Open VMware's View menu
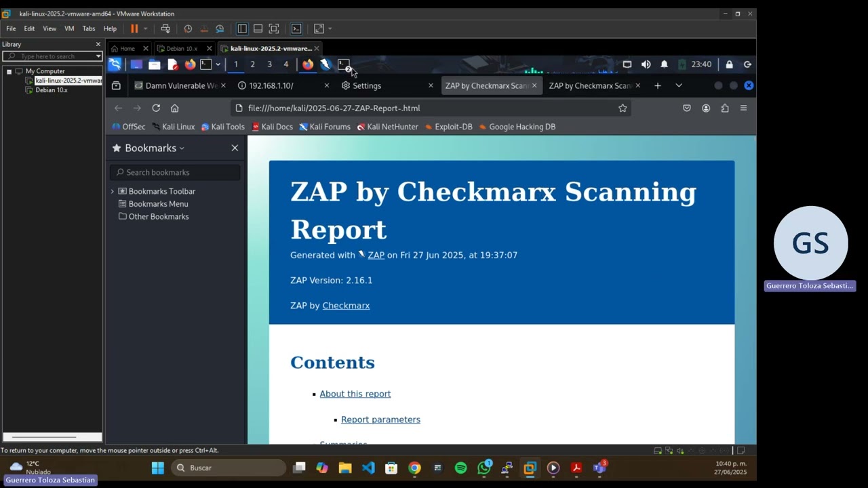The image size is (868, 488). 50,28
